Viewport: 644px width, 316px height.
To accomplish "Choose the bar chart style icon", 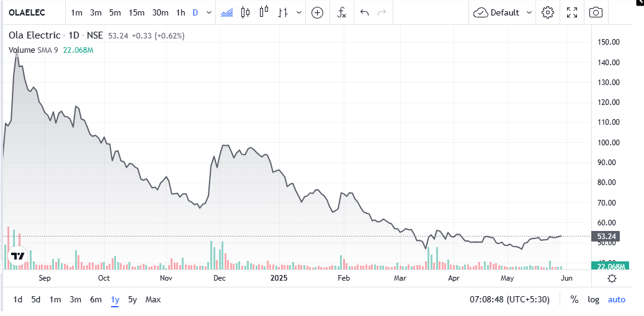I will click(282, 13).
